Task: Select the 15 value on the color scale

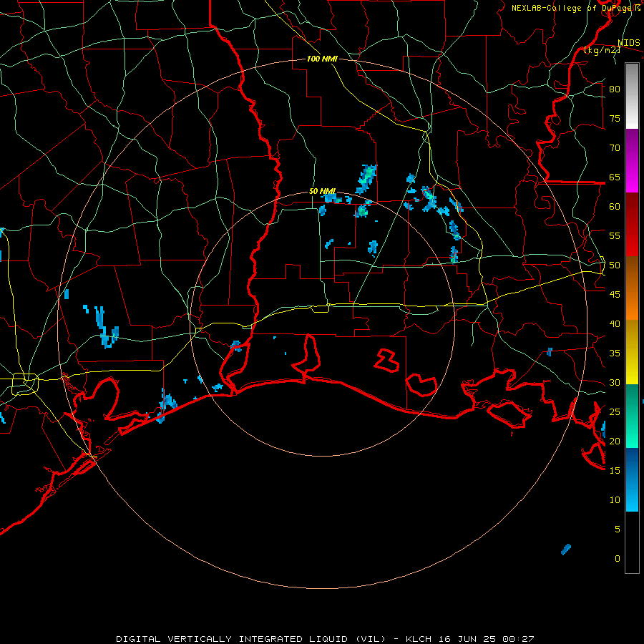Action: [x=615, y=470]
